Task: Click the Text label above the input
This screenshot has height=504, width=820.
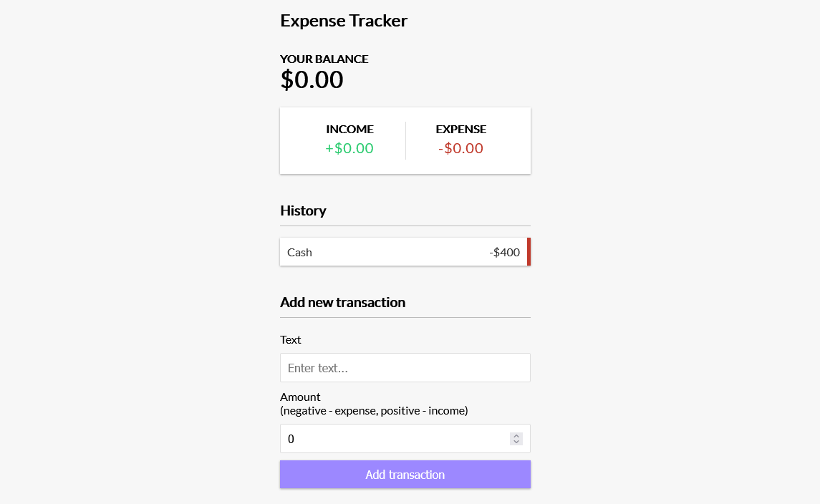Action: coord(290,339)
